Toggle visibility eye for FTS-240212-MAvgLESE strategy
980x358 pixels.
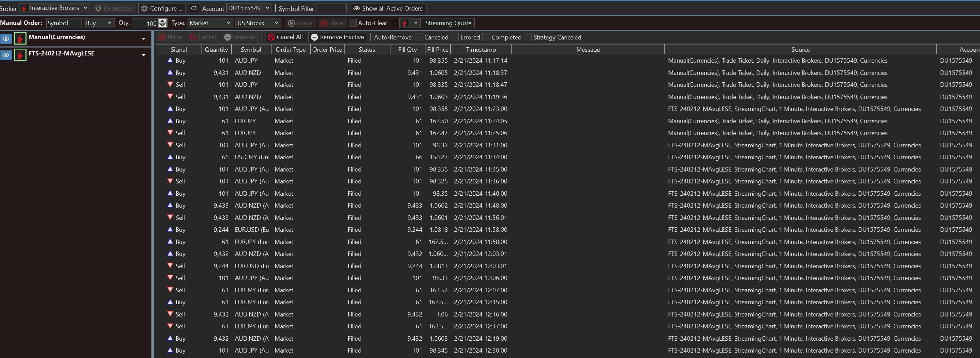6,55
